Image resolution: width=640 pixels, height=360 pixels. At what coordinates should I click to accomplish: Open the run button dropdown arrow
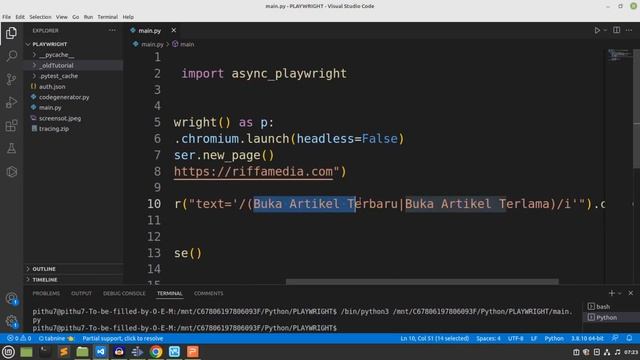click(605, 30)
